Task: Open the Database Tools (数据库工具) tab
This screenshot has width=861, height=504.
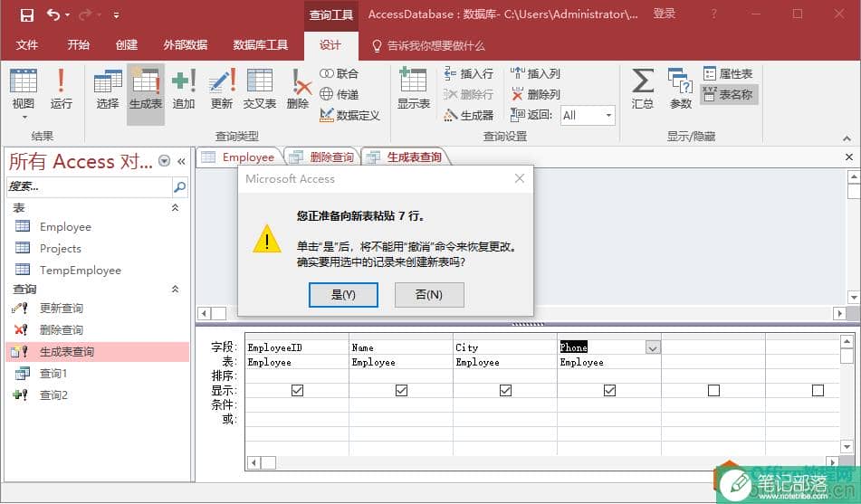Action: point(260,45)
